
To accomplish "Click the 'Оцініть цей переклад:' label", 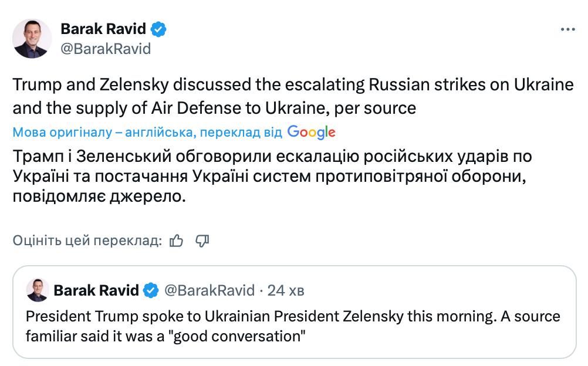I will (x=87, y=240).
